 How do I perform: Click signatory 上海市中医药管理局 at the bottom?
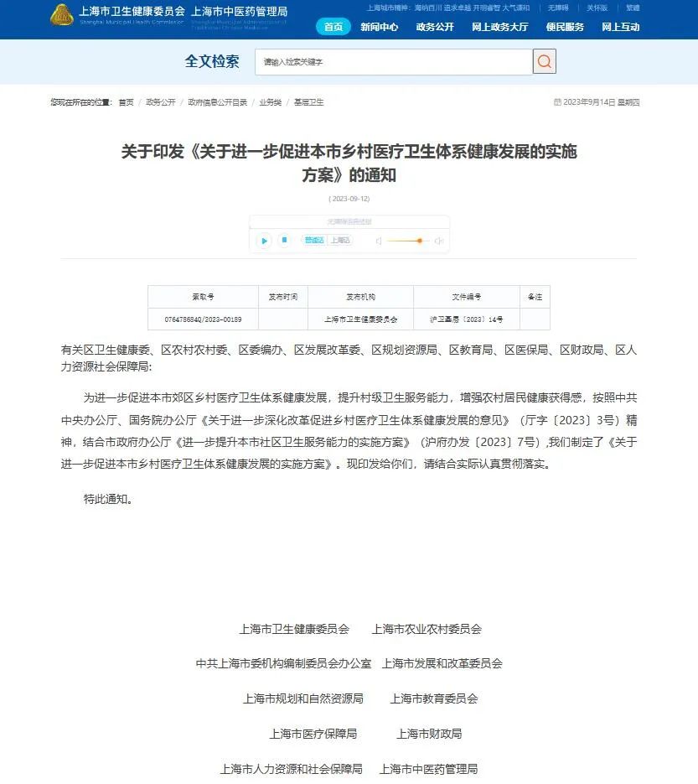(x=428, y=769)
